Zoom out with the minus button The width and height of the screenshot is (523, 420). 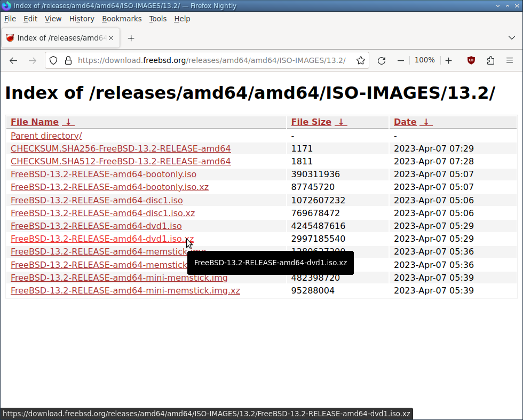(401, 60)
